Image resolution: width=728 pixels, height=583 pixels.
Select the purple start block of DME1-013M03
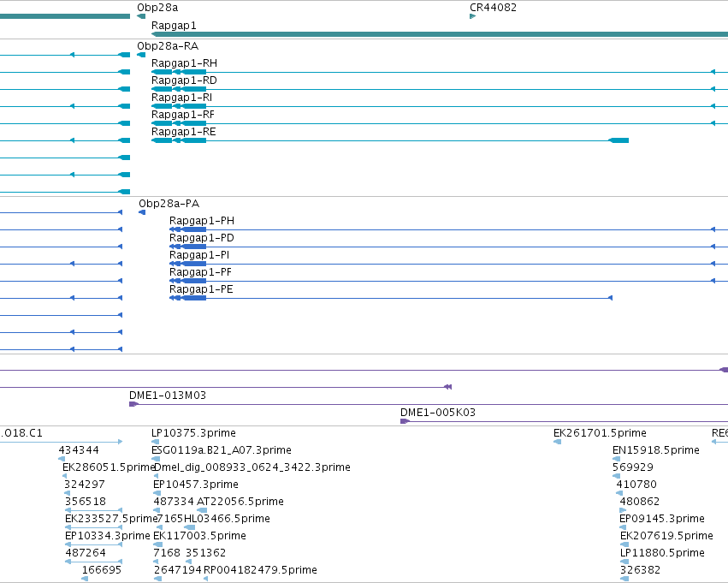[133, 404]
